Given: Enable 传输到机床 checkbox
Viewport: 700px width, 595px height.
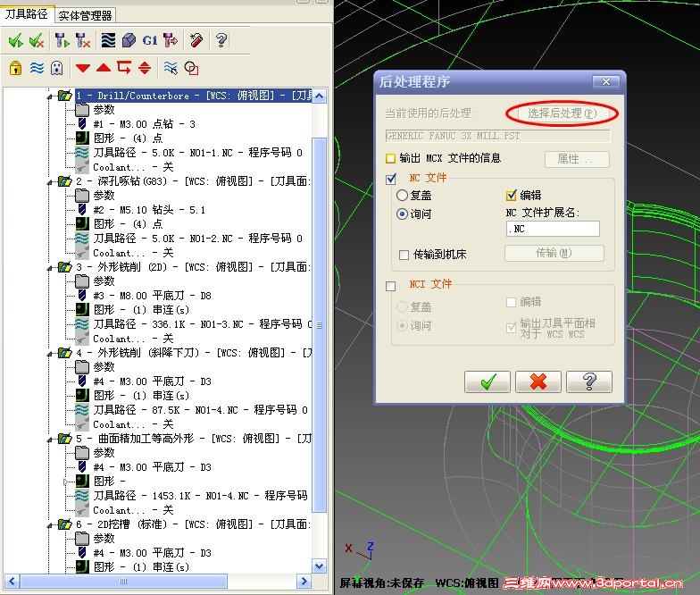Looking at the screenshot, I should click(404, 255).
